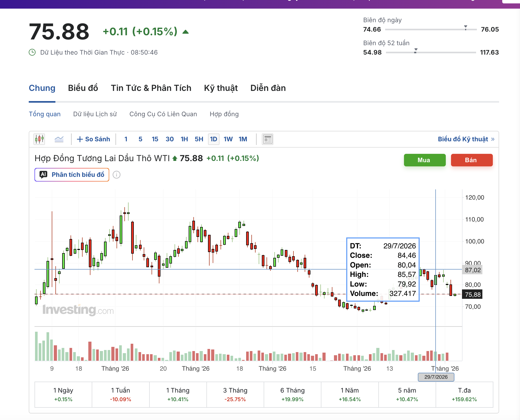Click the real-time data clock icon
The image size is (520, 420).
32,52
